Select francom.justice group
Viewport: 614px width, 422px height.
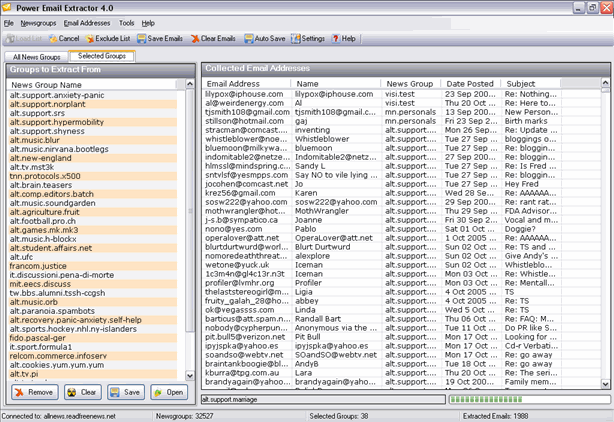pos(92,266)
